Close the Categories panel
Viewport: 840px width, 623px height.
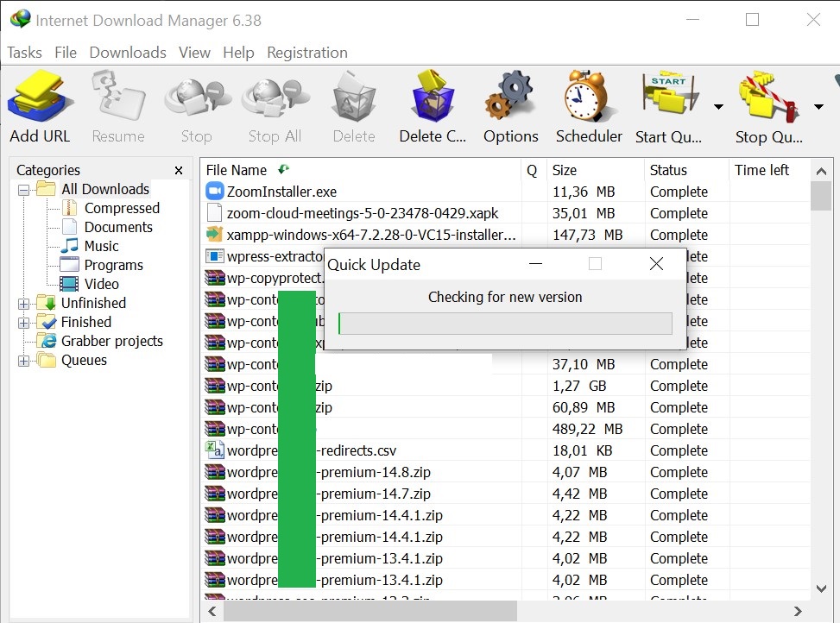point(179,170)
